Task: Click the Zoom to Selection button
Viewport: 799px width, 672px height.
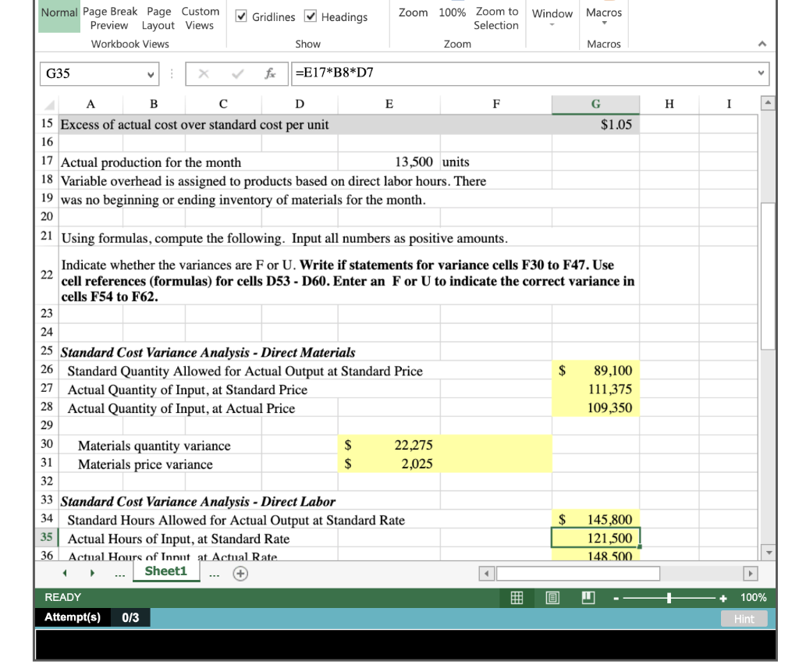Action: point(496,18)
